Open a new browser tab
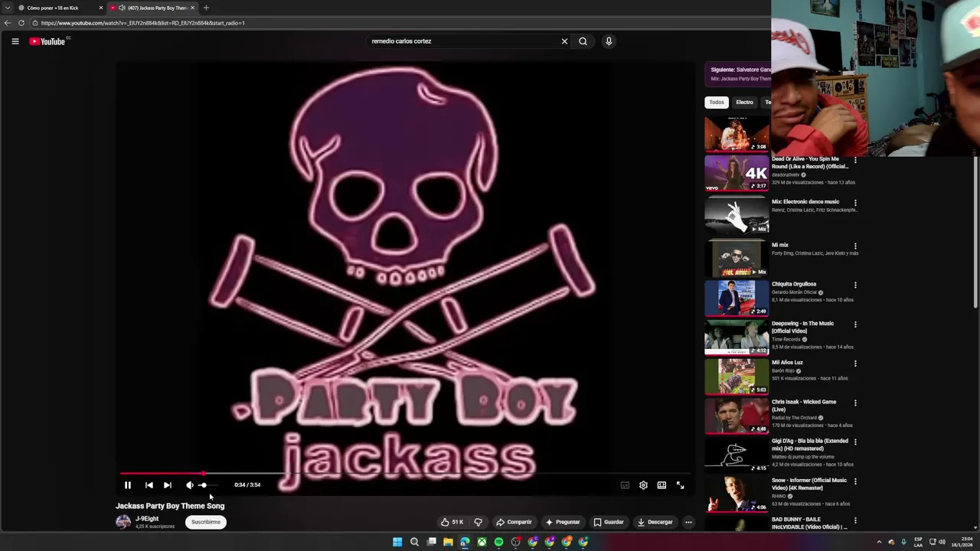 pyautogui.click(x=206, y=8)
